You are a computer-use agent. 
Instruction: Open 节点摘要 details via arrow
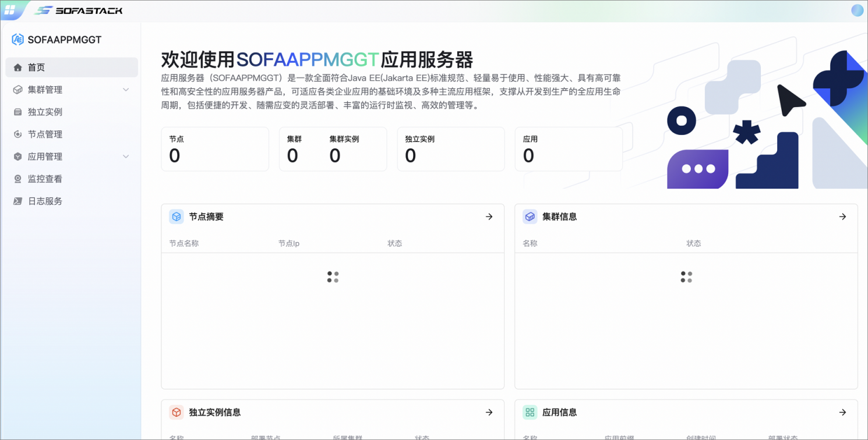tap(489, 217)
